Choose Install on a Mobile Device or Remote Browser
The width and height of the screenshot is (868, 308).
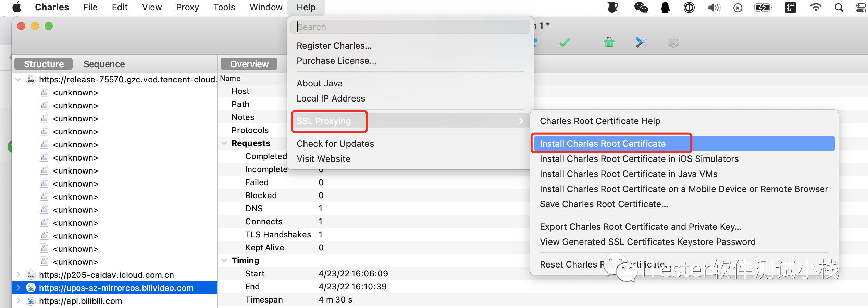click(684, 189)
